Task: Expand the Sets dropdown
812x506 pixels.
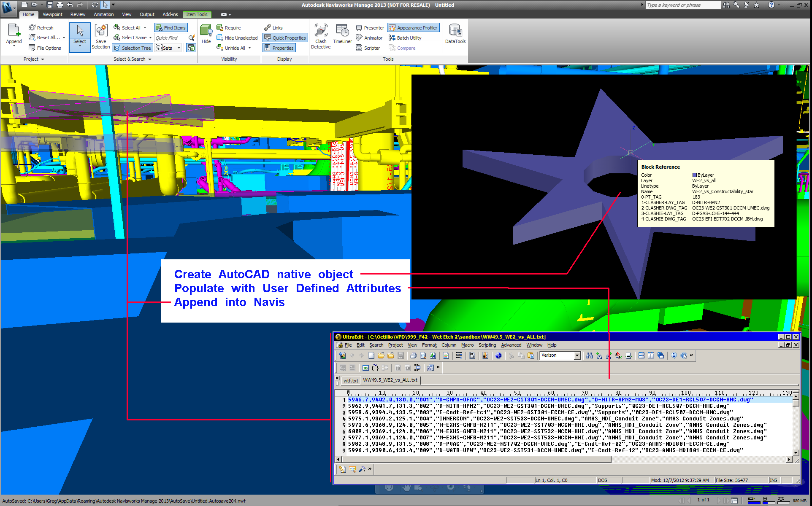Action: click(179, 48)
